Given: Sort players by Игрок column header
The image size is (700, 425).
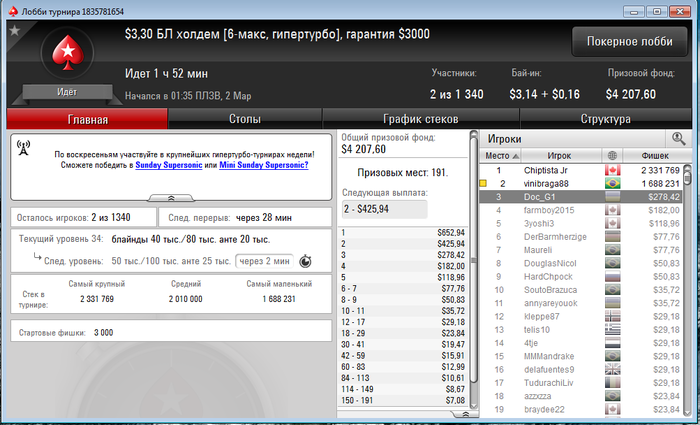Looking at the screenshot, I should (561, 156).
